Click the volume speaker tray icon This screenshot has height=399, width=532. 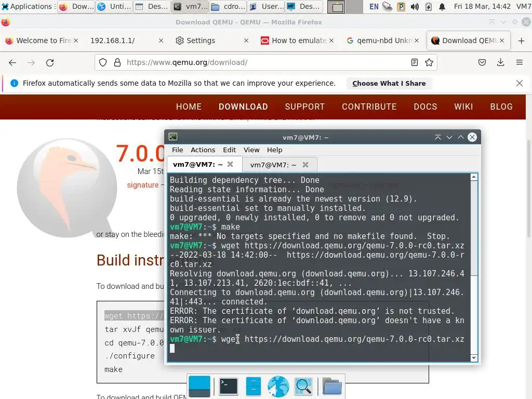click(x=415, y=6)
